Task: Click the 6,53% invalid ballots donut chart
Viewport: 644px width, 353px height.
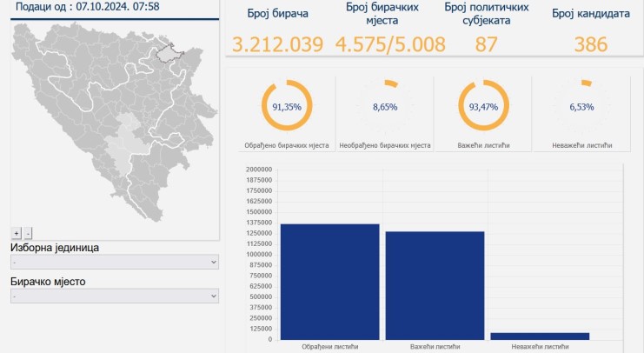Action: (579, 107)
